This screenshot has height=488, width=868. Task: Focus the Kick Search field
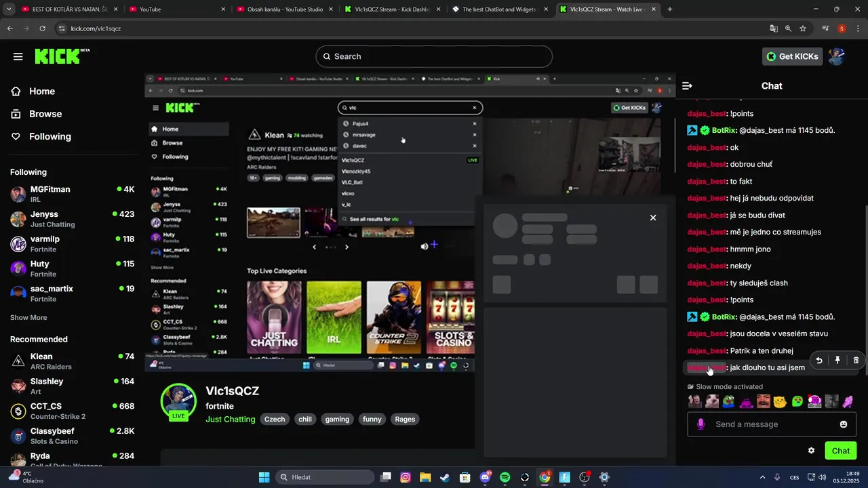(434, 56)
